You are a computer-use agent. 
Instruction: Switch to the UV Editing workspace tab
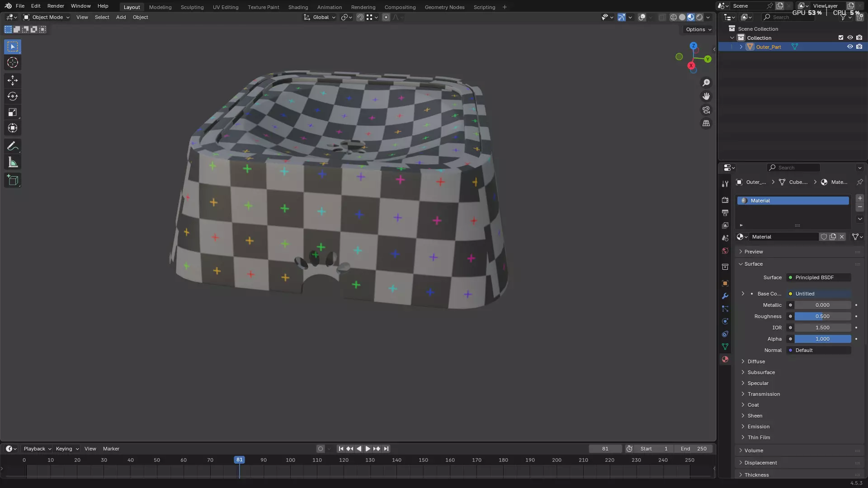(225, 7)
